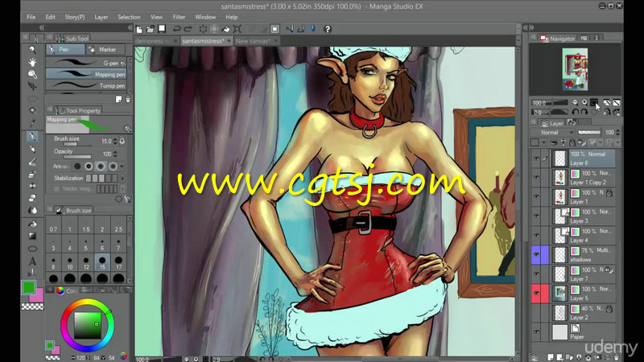Enable Vector magnet checkbox
This screenshot has width=644, height=362.
tap(56, 189)
